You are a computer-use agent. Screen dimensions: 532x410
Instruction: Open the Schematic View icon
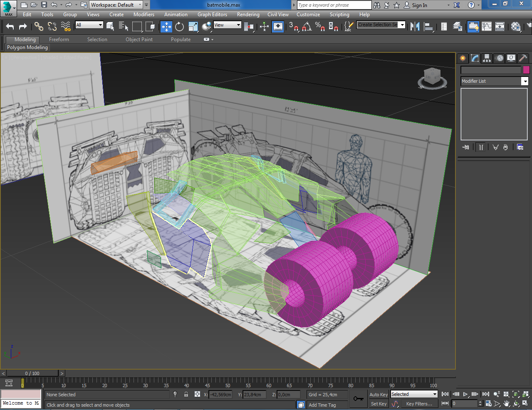pos(500,27)
